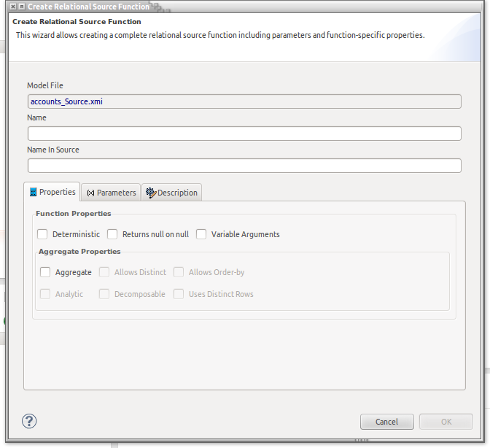Toggle the Decomposable checkbox
490x448 pixels.
(x=105, y=294)
